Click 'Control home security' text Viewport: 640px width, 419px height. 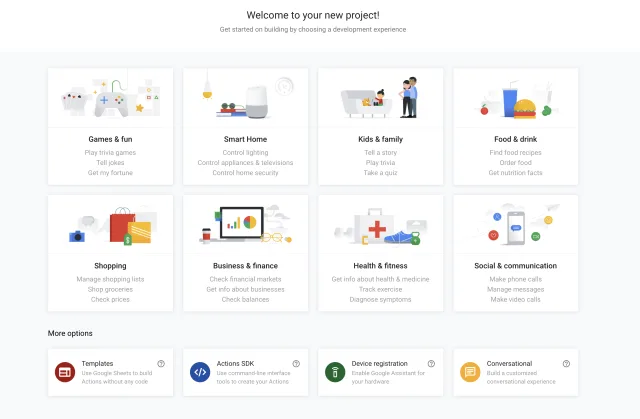(245, 173)
